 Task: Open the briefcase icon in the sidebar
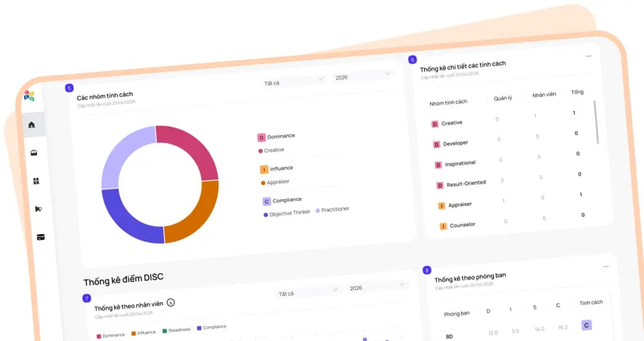click(x=34, y=153)
